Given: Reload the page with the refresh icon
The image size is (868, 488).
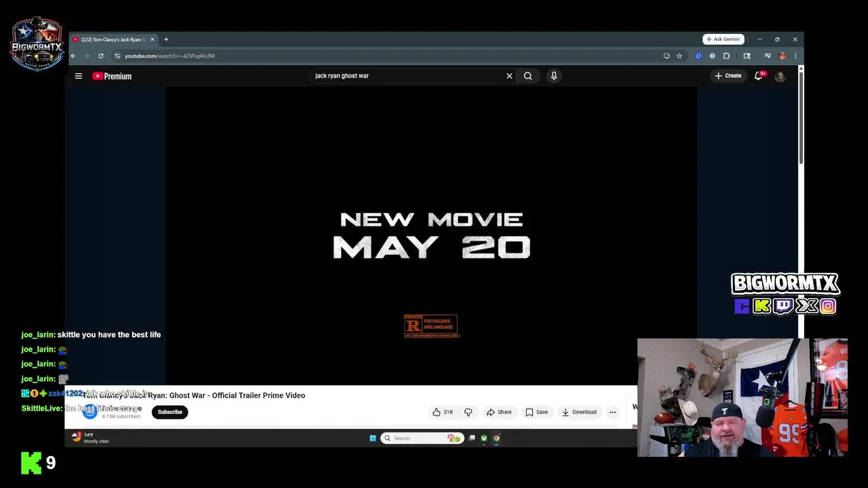Looking at the screenshot, I should (100, 56).
